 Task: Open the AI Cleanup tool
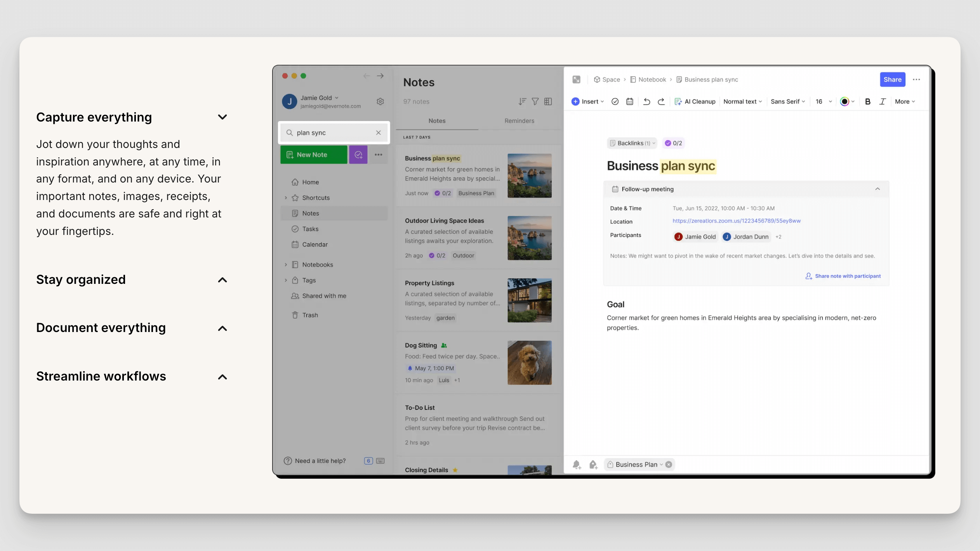click(x=695, y=101)
